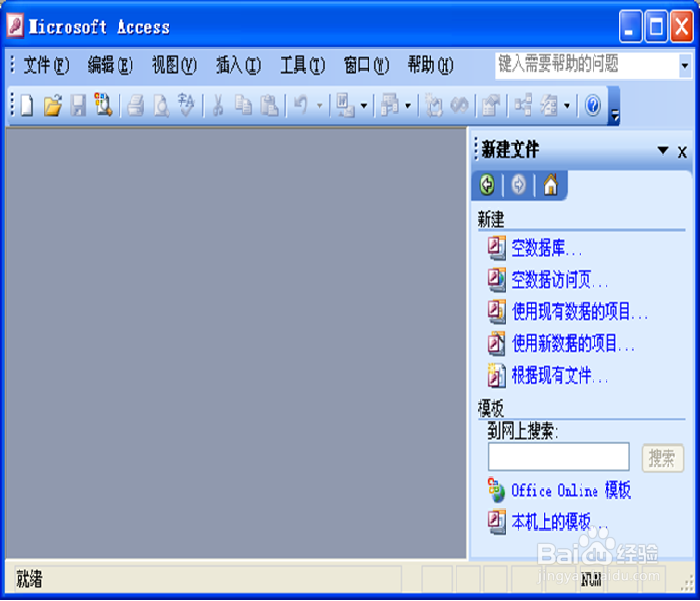Click the 搜索 button
Viewport: 700px width, 601px height.
point(662,458)
